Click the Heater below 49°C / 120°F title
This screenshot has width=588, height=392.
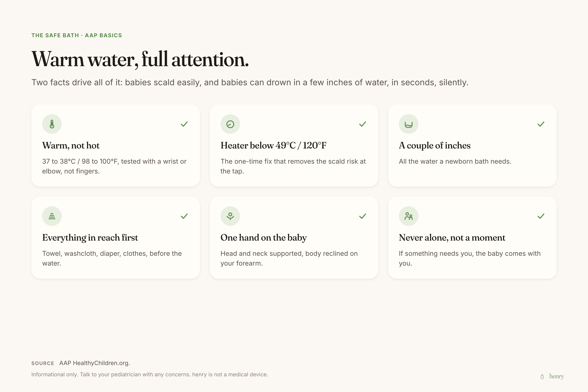(x=273, y=145)
